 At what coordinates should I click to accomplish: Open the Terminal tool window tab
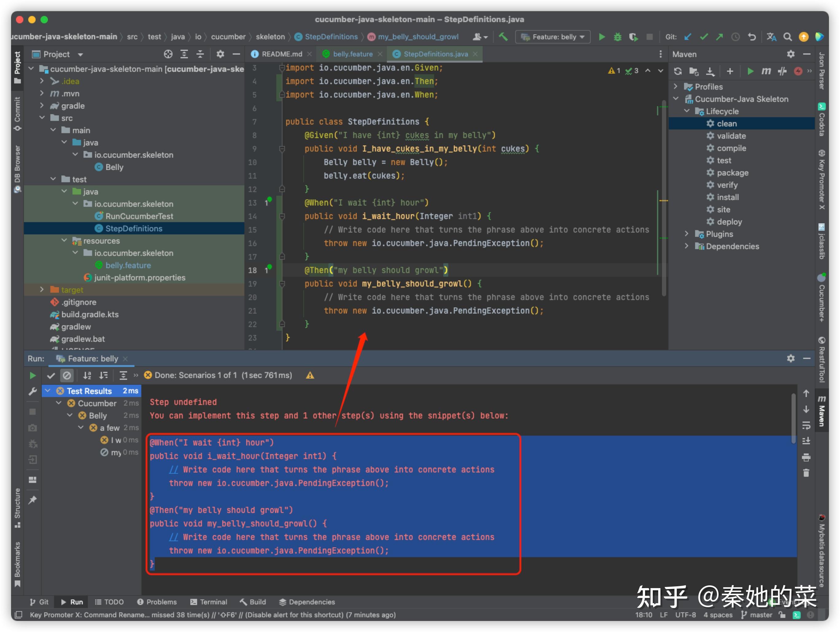point(208,602)
